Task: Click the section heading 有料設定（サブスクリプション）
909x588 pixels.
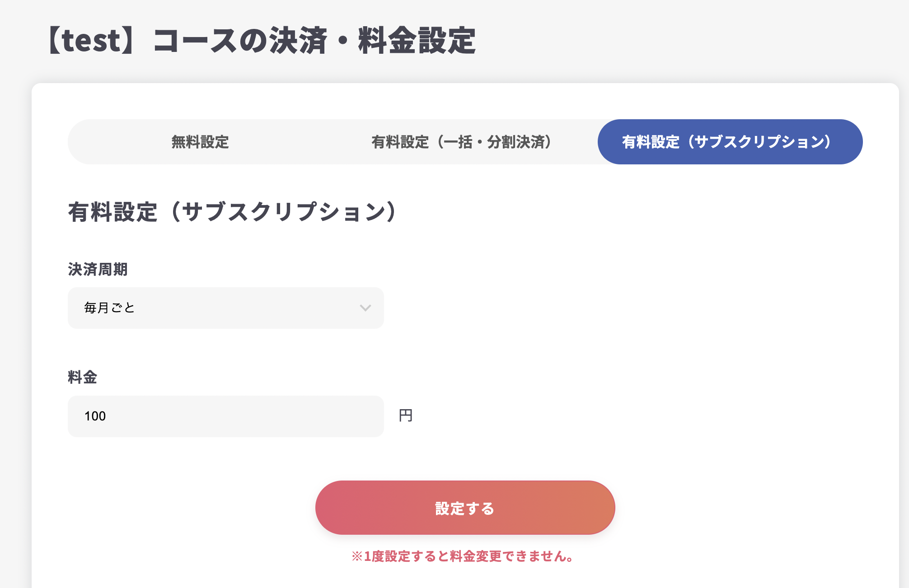Action: 233,212
